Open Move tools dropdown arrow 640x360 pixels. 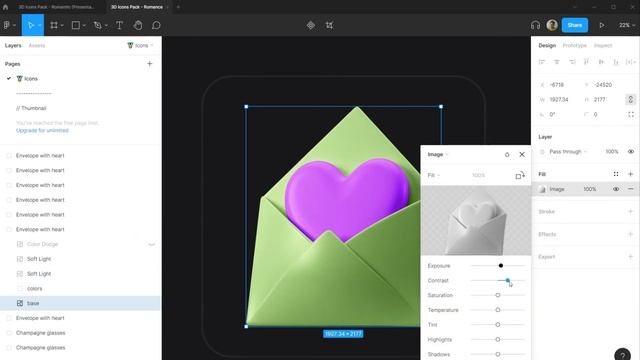pos(40,25)
